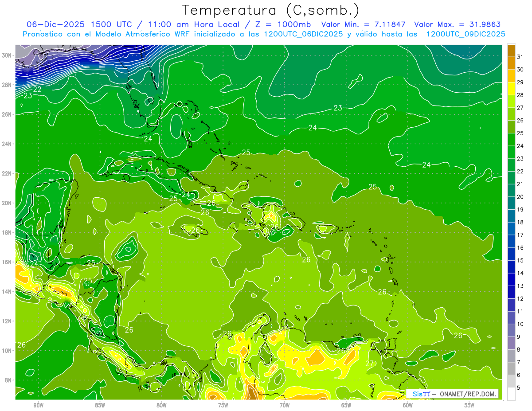532x411 pixels.
Task: Click 'Valor Max. = 31.9863' text
Action: [x=457, y=24]
